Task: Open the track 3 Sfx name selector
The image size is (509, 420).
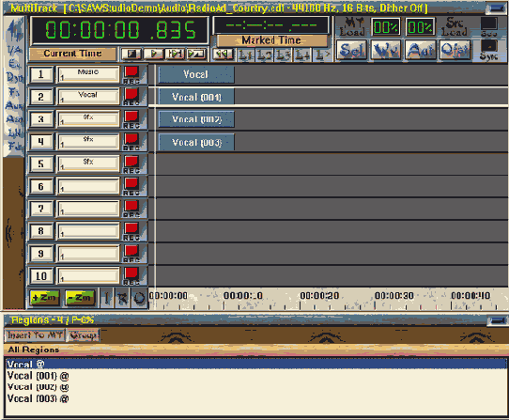Action: (88, 118)
